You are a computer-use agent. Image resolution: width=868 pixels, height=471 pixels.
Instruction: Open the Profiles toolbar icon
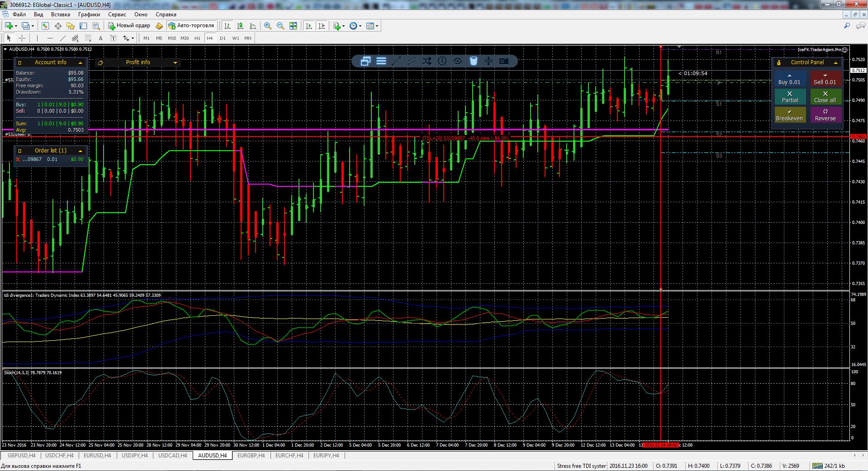tap(26, 26)
